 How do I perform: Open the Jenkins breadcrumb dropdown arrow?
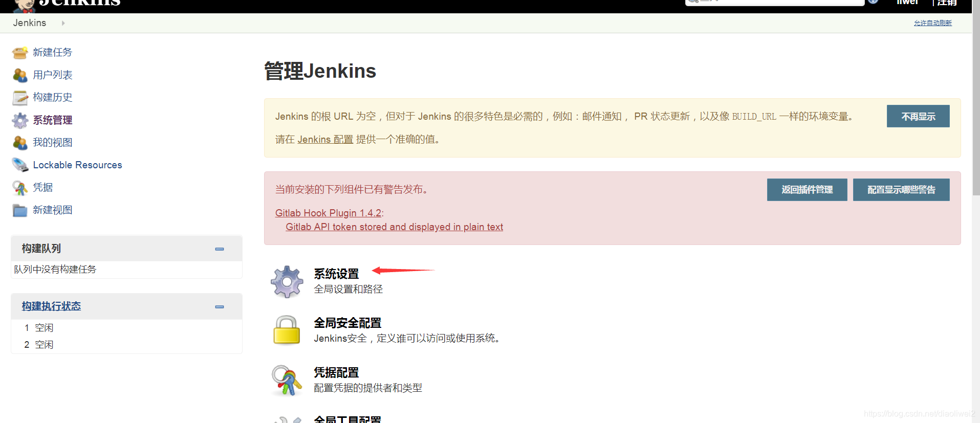[x=63, y=23]
